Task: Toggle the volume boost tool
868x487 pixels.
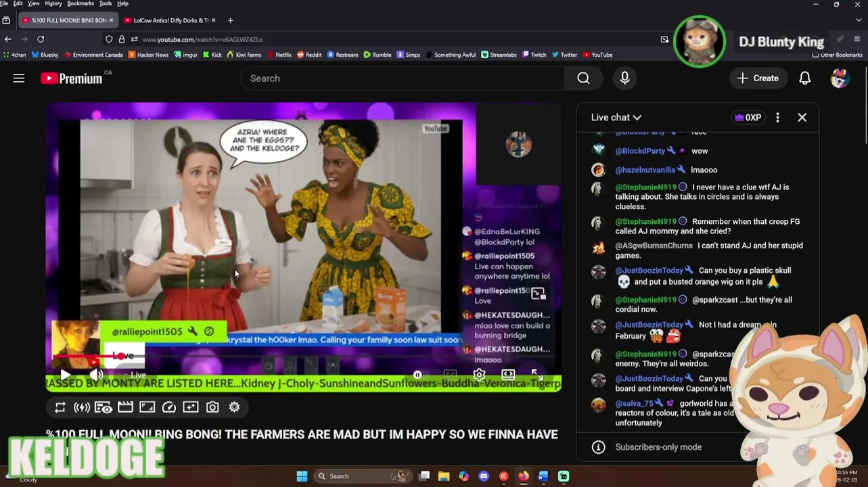Action: tap(82, 407)
